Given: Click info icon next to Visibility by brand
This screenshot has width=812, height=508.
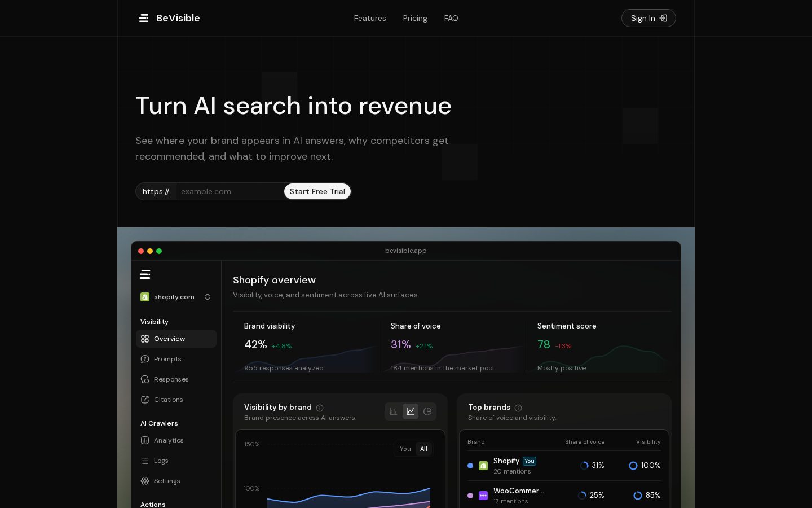Looking at the screenshot, I should click(320, 408).
